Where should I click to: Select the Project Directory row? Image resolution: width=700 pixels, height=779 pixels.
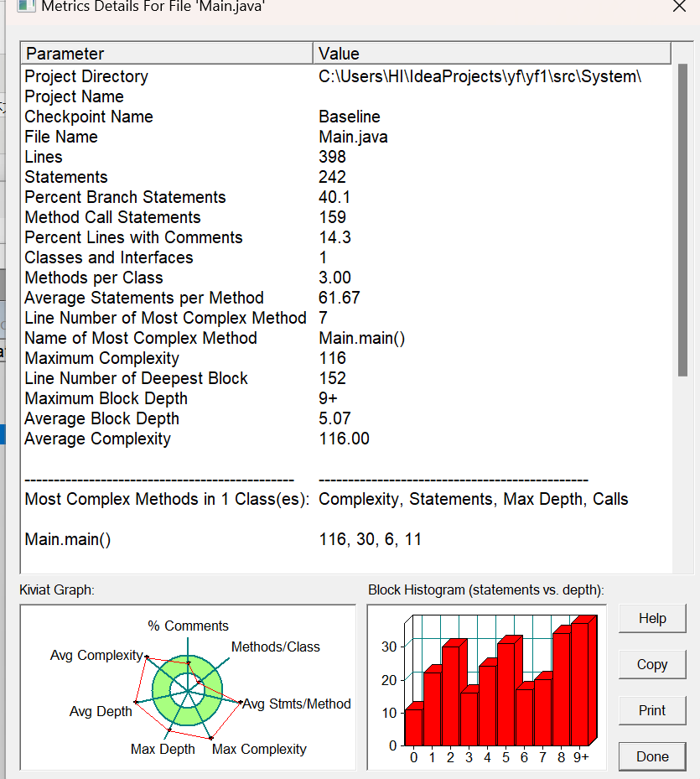click(x=345, y=76)
